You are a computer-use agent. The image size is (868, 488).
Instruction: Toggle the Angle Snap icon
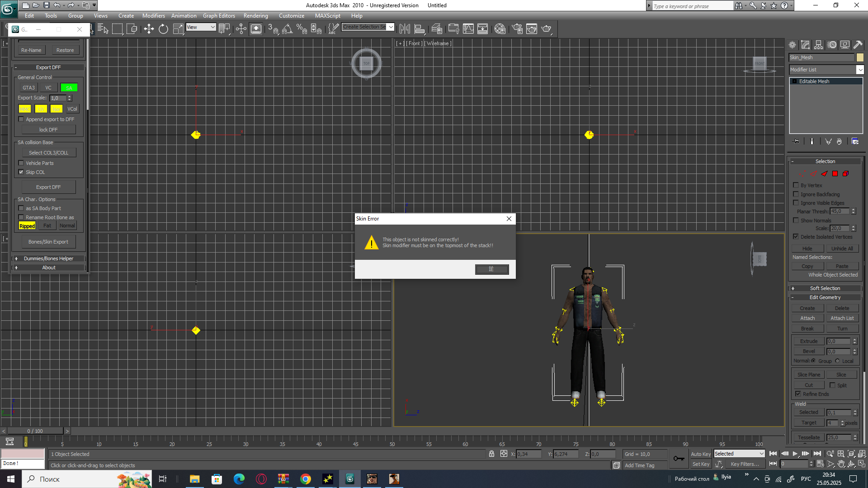click(x=287, y=29)
